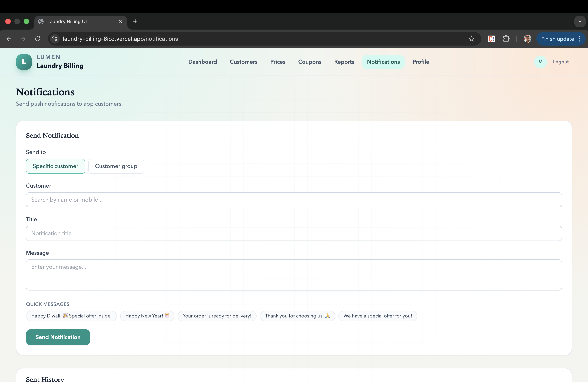Viewport: 588px width, 382px height.
Task: Select Specific customer send option
Action: (55, 166)
